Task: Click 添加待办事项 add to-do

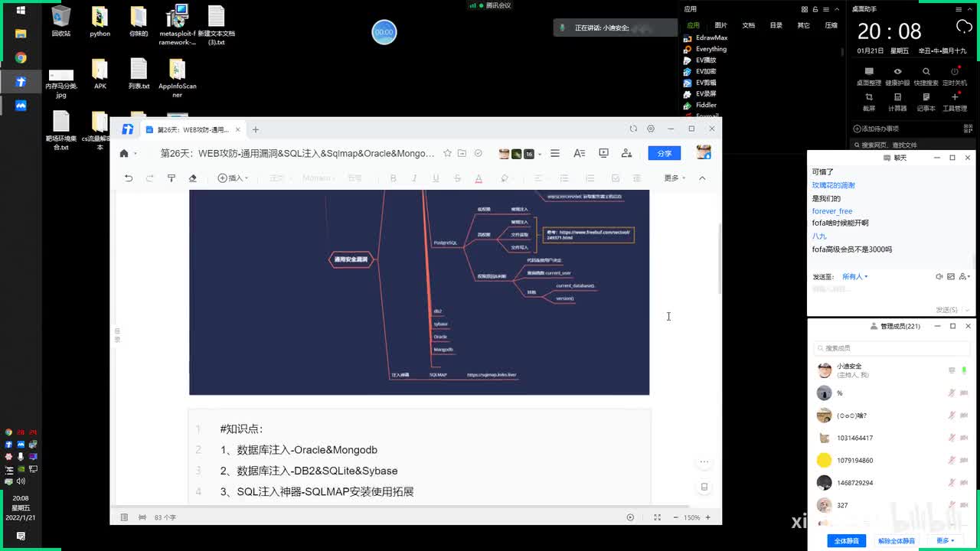Action: [x=876, y=129]
